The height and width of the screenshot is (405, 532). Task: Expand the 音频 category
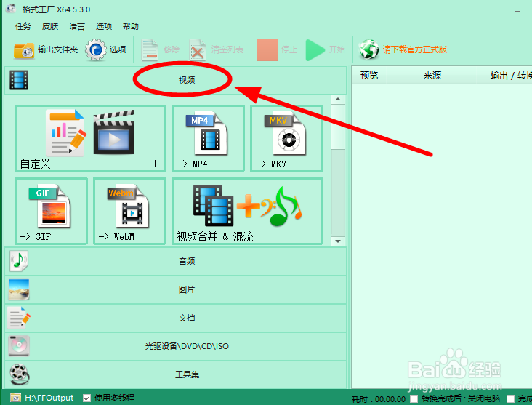[175, 261]
